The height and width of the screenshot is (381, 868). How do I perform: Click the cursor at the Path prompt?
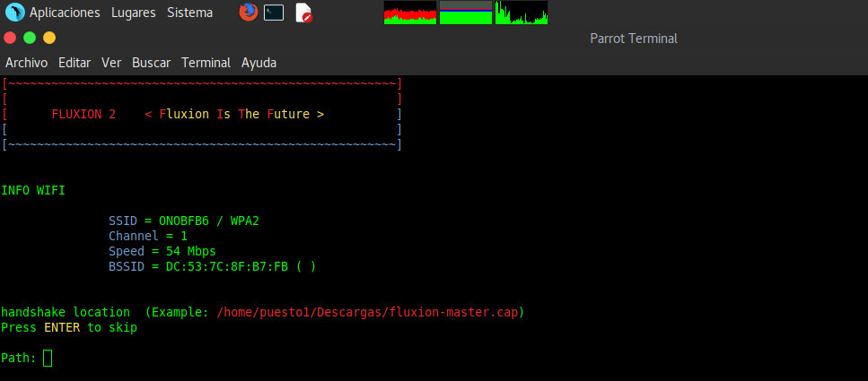(48, 359)
